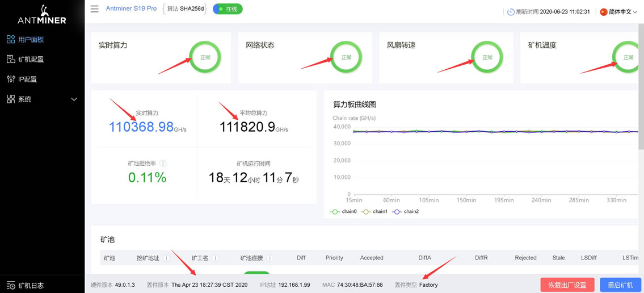
Task: Open IP配置 in the sidebar
Action: coord(27,79)
